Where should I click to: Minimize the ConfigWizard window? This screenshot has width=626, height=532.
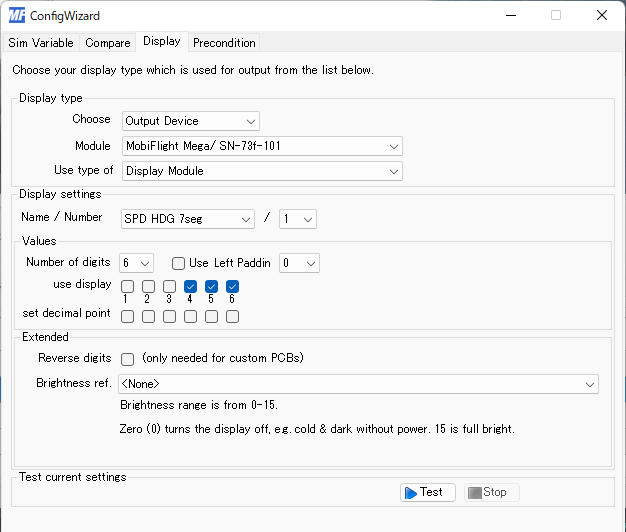(511, 16)
